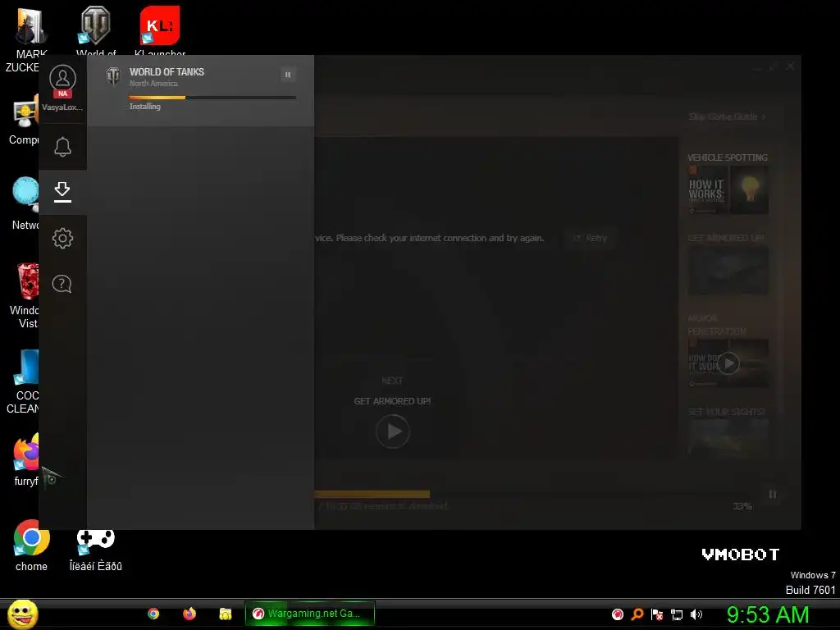Open the Action Center flag tray icon
This screenshot has width=840, height=630.
click(x=657, y=614)
